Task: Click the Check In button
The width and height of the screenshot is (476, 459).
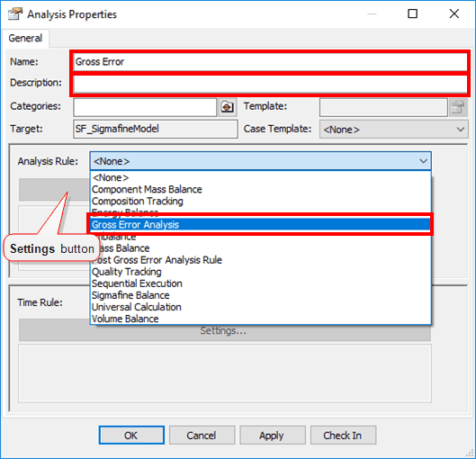Action: (x=343, y=436)
